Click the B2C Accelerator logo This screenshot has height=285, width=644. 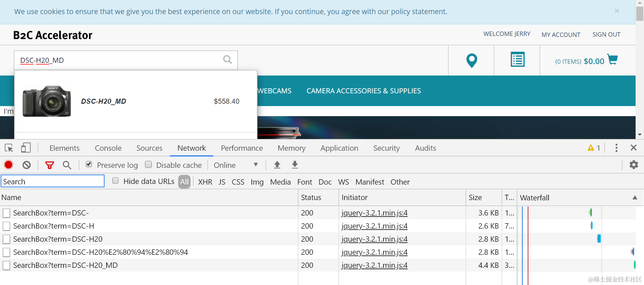point(52,35)
